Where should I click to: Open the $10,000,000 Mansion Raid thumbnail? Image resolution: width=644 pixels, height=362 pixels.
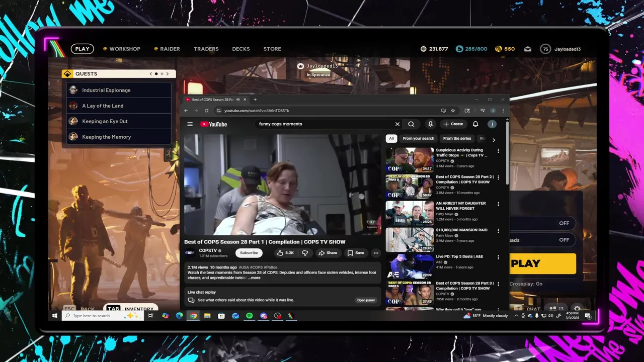pos(410,240)
